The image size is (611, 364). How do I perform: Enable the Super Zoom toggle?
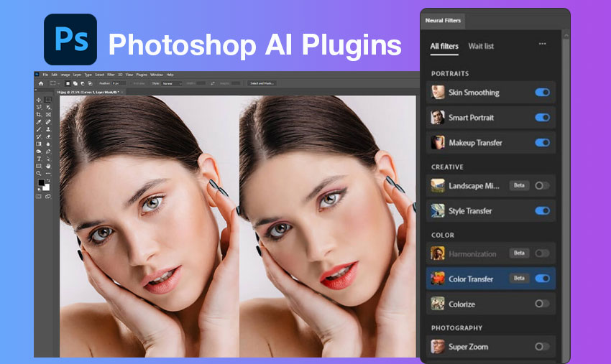[542, 346]
